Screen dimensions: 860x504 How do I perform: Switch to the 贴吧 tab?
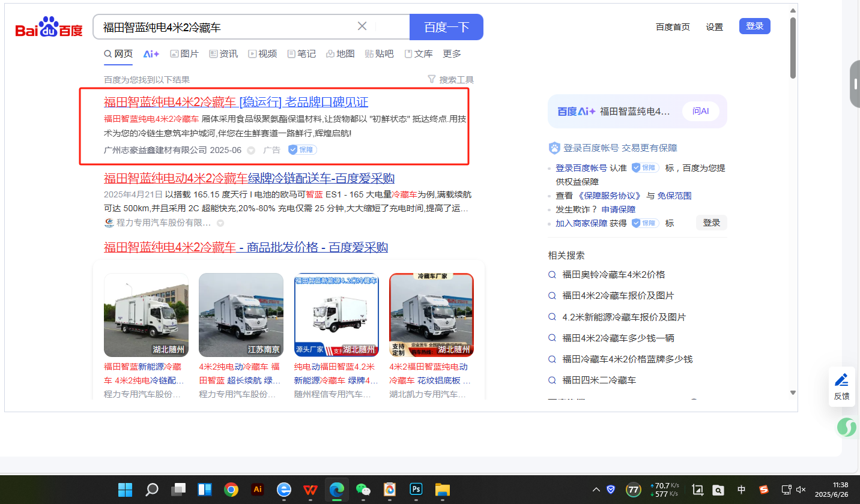[x=380, y=54]
